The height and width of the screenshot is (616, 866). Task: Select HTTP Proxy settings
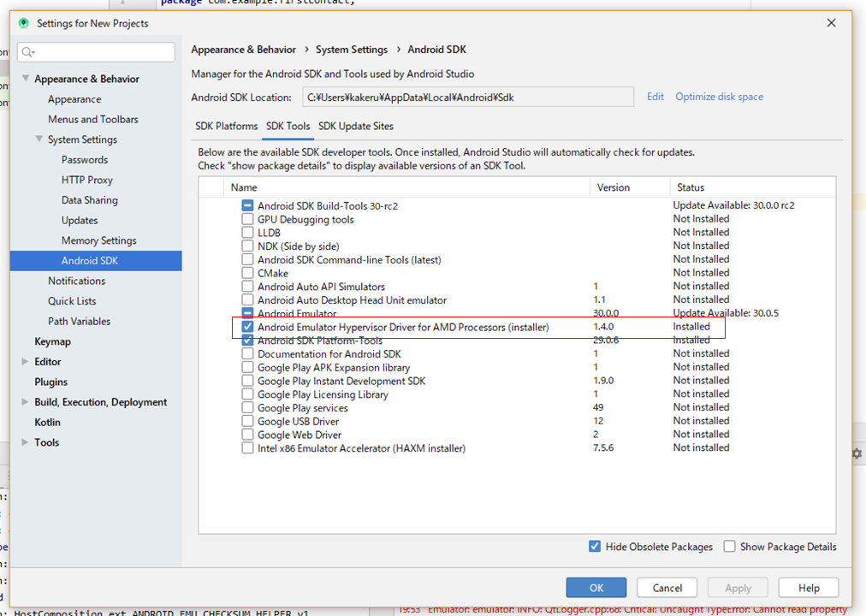[86, 180]
